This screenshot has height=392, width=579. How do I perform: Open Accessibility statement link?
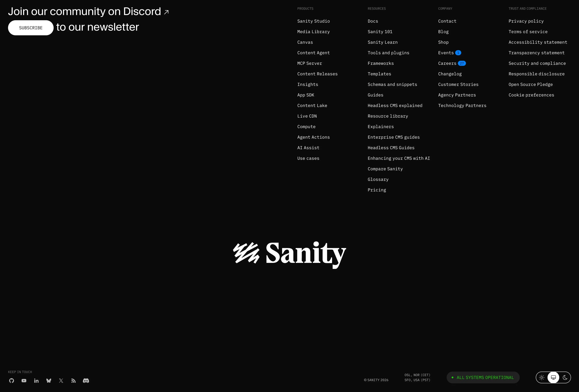(538, 42)
